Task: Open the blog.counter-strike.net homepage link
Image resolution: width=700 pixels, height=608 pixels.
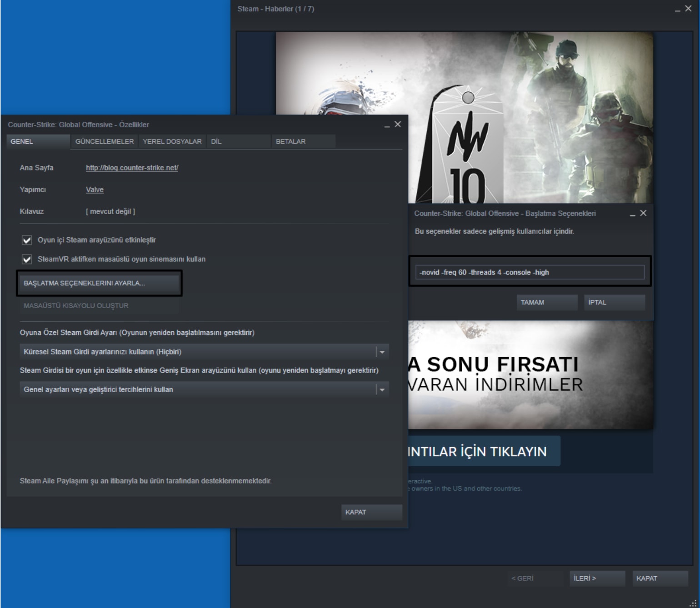Action: 132,168
